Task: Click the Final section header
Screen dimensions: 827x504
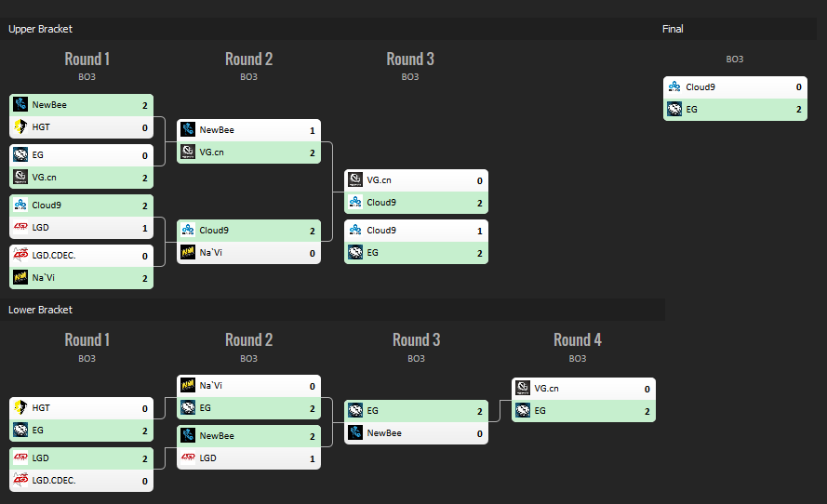Action: 673,29
